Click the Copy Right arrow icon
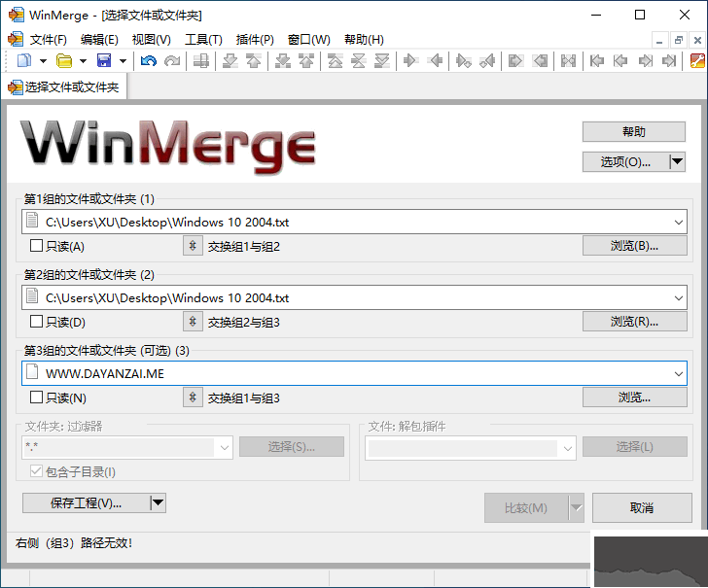Screen dimensions: 708x588 tap(410, 60)
